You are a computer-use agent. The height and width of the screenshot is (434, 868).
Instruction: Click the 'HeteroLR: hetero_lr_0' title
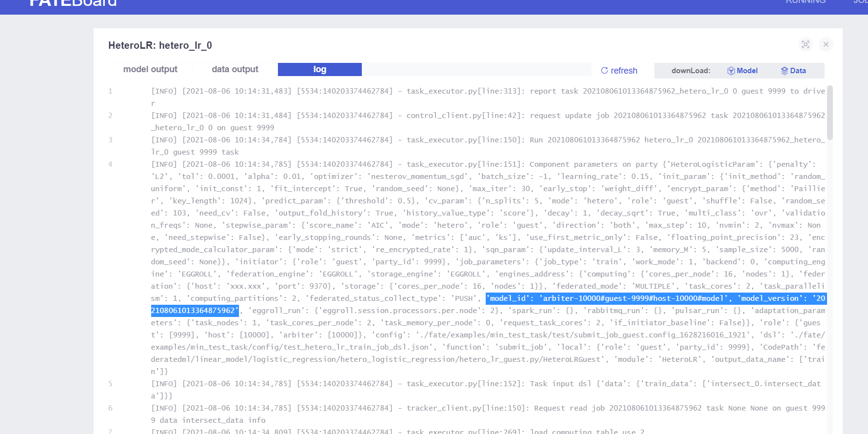[x=160, y=45]
